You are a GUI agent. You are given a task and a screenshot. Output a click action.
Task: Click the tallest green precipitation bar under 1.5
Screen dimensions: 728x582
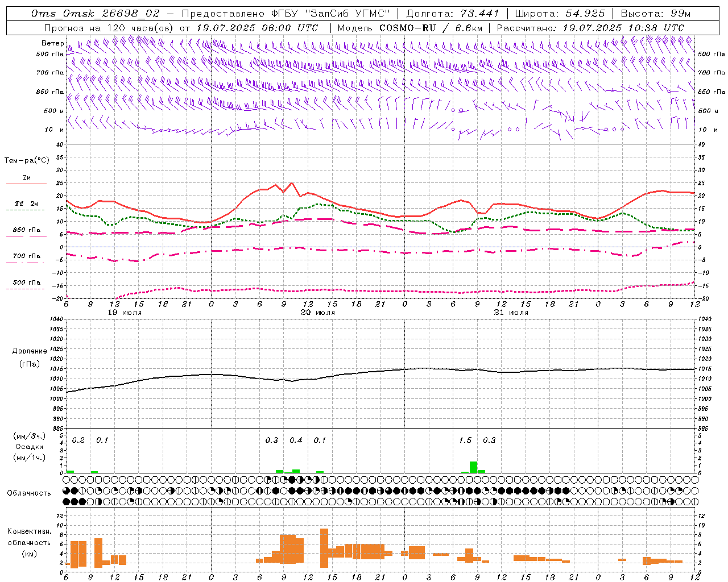(x=473, y=467)
